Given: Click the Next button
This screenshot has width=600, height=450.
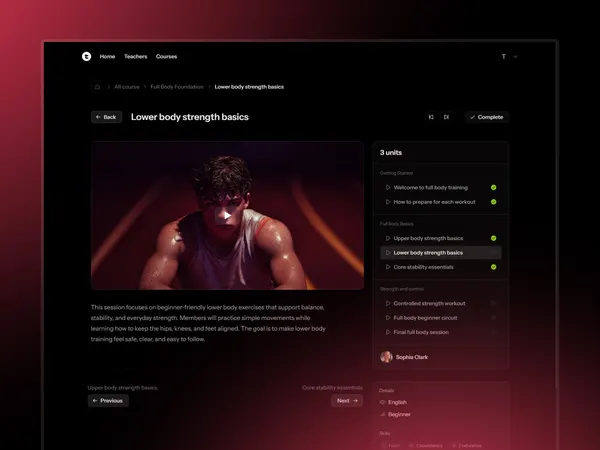Looking at the screenshot, I should 347,401.
